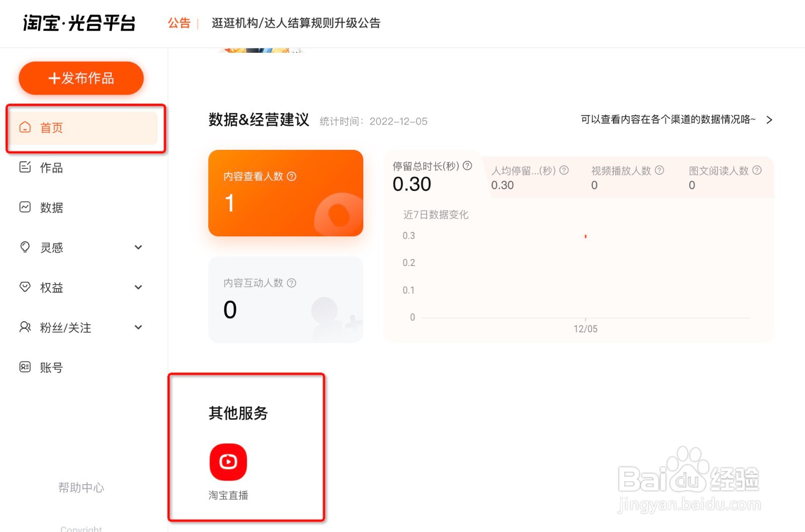The height and width of the screenshot is (532, 805).
Task: Click the heart badge icon beside 权益
Action: coord(25,287)
